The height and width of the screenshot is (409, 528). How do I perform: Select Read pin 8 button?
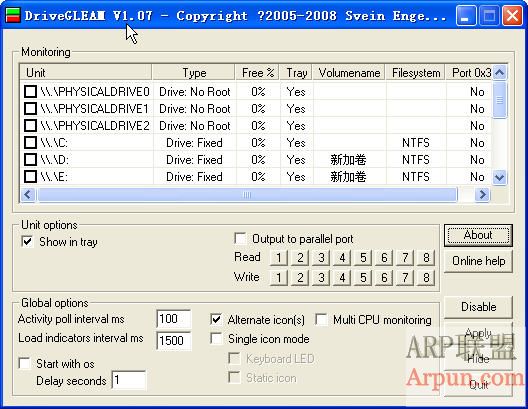click(x=426, y=258)
